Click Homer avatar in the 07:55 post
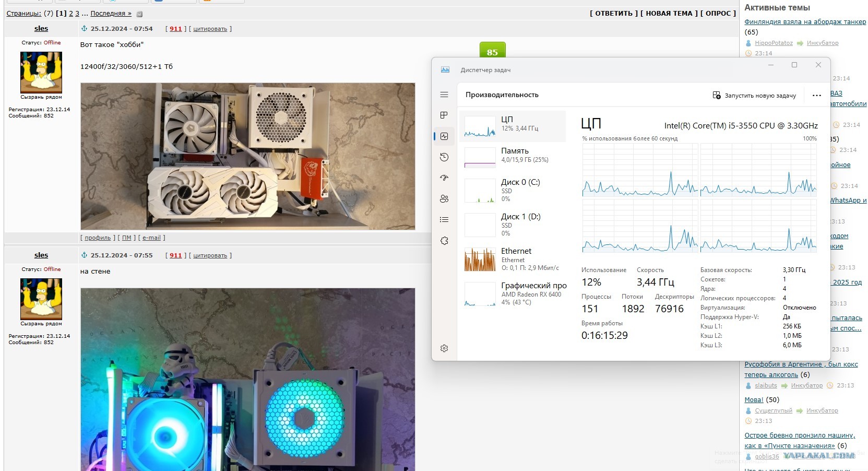The width and height of the screenshot is (868, 471). pyautogui.click(x=41, y=299)
